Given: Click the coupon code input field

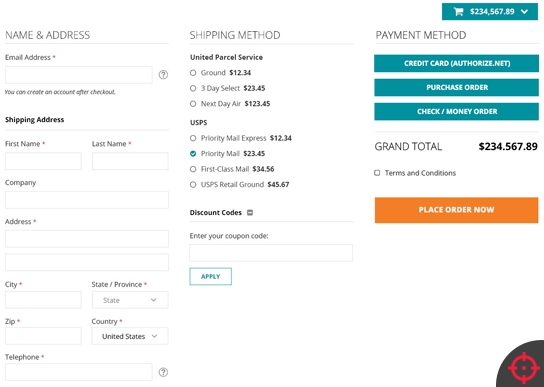Looking at the screenshot, I should 271,253.
